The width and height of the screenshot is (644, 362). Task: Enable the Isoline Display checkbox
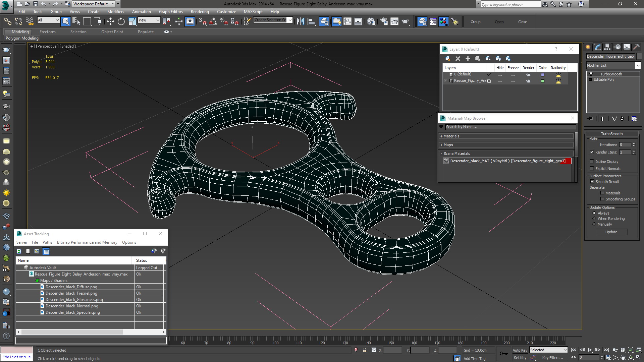[592, 162]
